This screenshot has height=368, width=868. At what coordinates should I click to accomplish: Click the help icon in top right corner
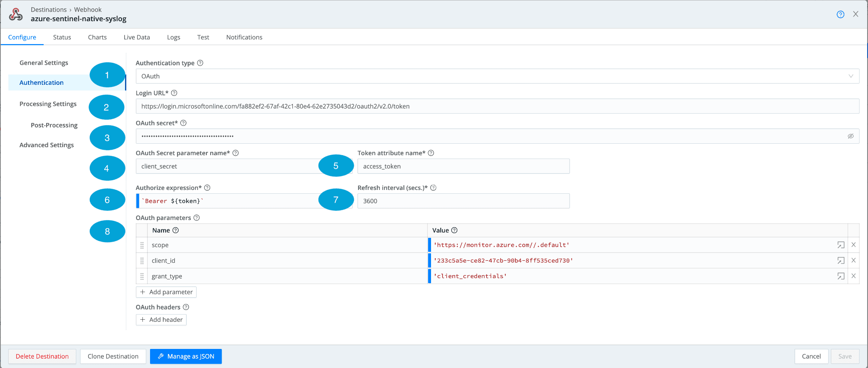pyautogui.click(x=840, y=14)
